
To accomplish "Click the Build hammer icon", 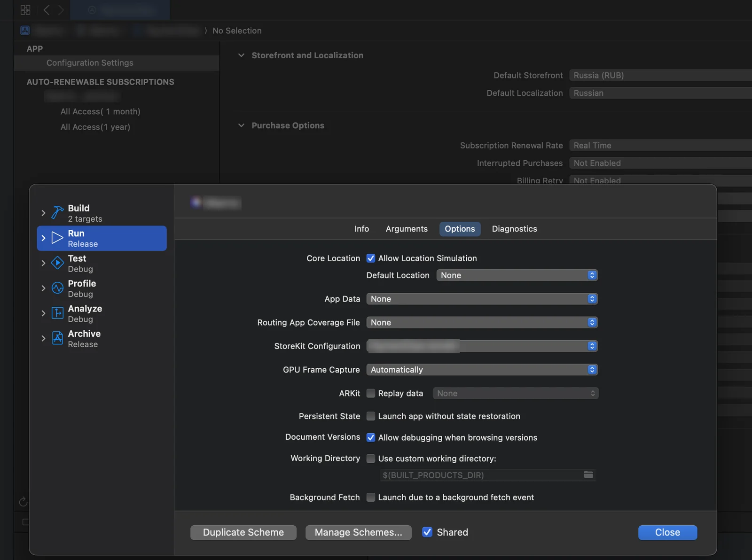I will pyautogui.click(x=57, y=213).
